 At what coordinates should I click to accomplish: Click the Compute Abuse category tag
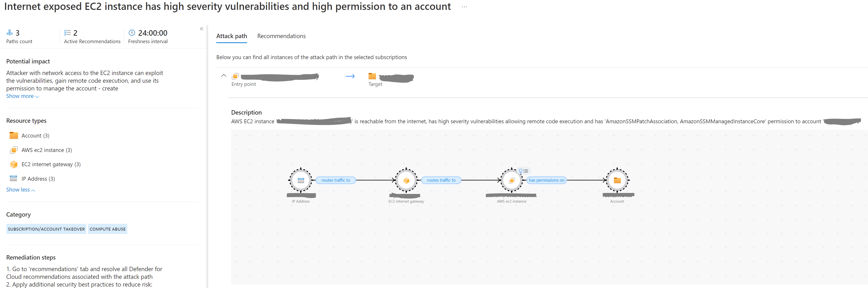click(x=108, y=229)
